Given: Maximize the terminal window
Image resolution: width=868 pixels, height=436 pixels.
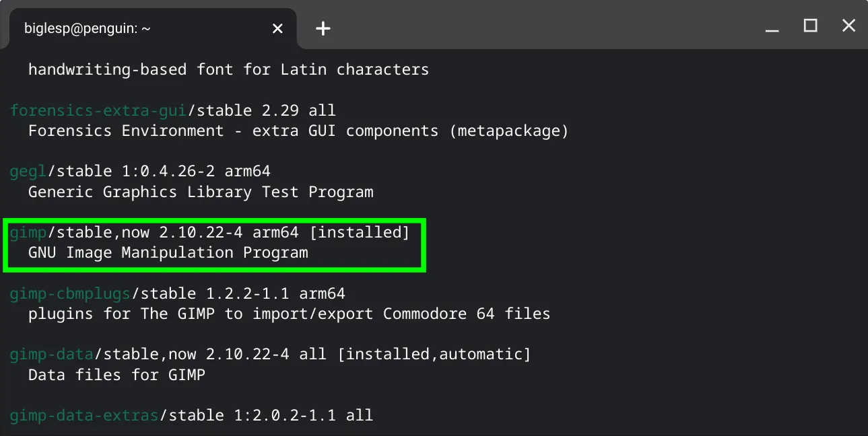Looking at the screenshot, I should point(811,26).
